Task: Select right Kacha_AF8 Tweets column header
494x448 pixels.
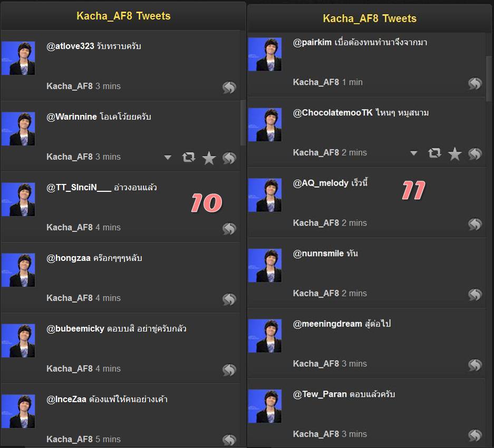Action: click(x=369, y=18)
